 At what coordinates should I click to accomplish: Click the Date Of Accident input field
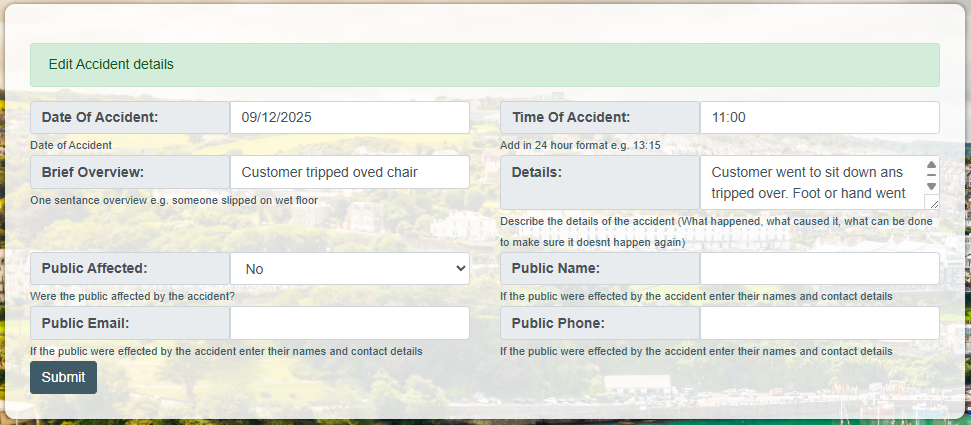[349, 117]
